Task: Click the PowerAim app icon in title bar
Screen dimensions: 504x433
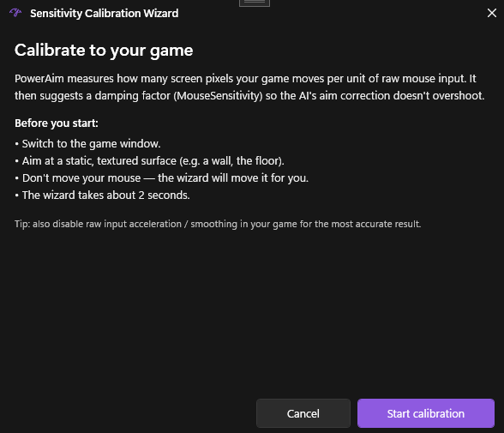Action: 15,13
